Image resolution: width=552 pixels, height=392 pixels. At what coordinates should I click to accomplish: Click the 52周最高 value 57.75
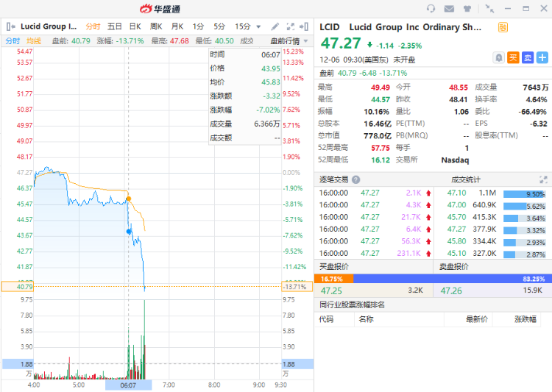(381, 148)
